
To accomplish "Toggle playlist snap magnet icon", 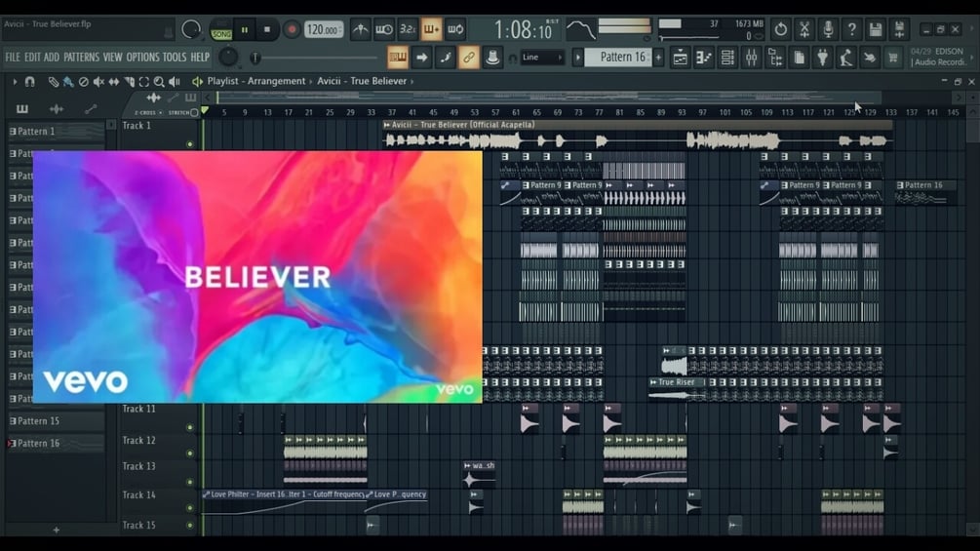I will [29, 81].
